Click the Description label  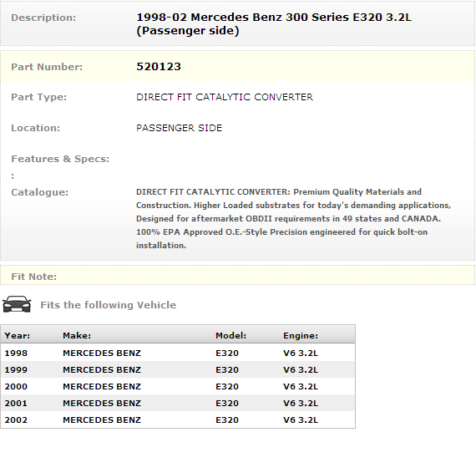tap(43, 18)
